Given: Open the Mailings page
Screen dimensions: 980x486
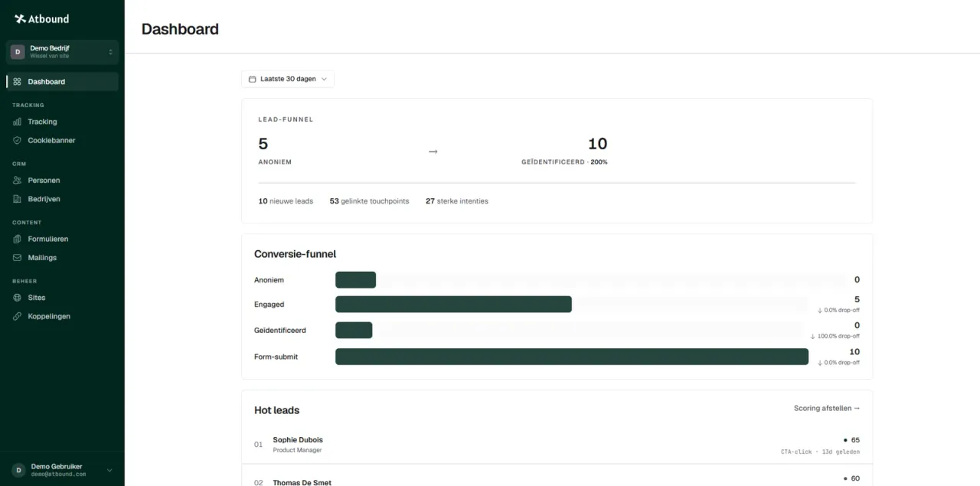Looking at the screenshot, I should point(62,258).
